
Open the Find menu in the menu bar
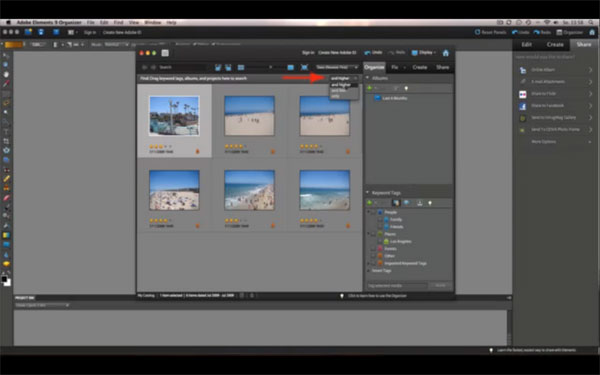(118, 23)
